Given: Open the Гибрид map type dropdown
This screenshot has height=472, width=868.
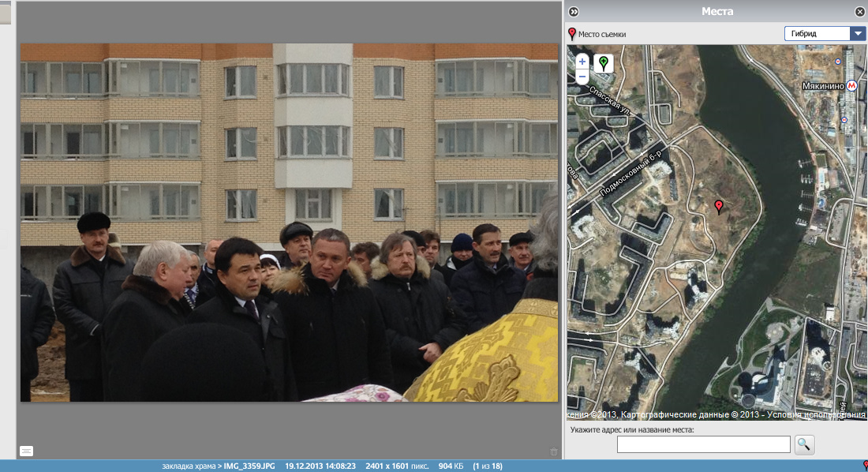Looking at the screenshot, I should pyautogui.click(x=817, y=34).
